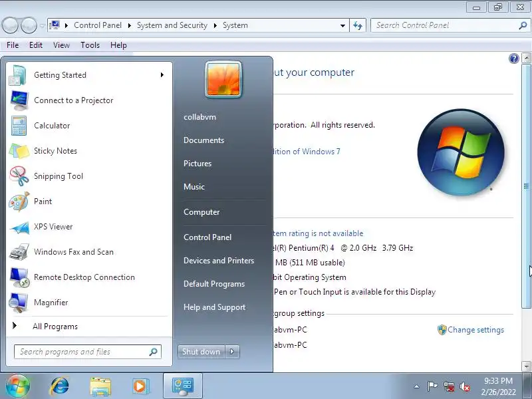Click in Search programs and files box
This screenshot has height=399, width=532.
tap(88, 352)
